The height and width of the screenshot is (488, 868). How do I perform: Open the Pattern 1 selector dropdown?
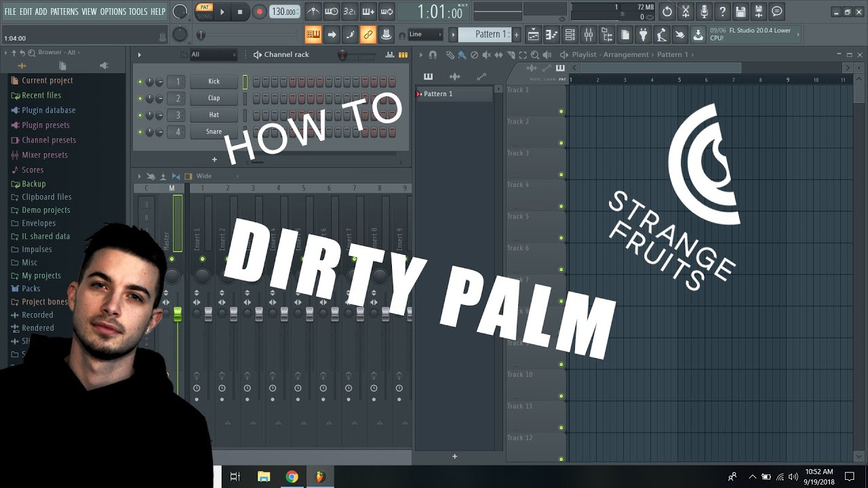486,35
